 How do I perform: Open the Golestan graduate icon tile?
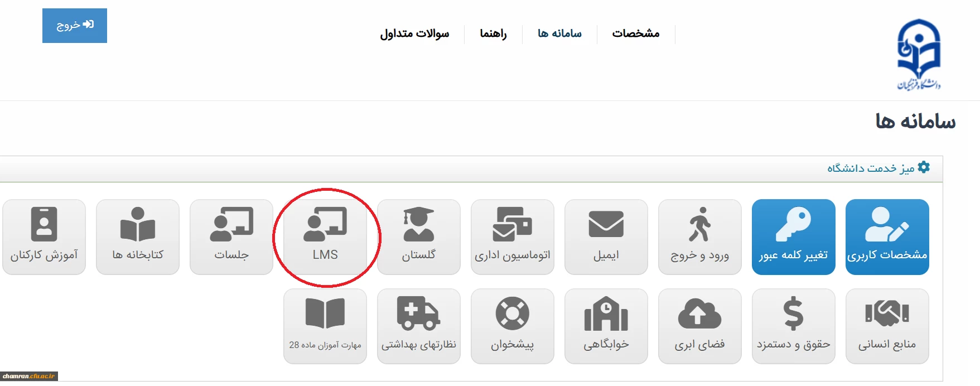[x=419, y=237]
